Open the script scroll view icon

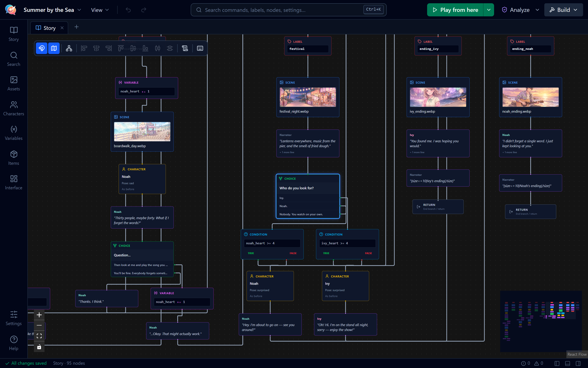tap(185, 48)
